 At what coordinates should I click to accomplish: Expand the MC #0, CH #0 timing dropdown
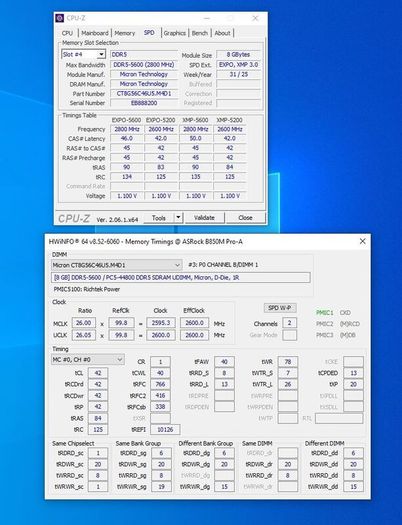point(88,360)
